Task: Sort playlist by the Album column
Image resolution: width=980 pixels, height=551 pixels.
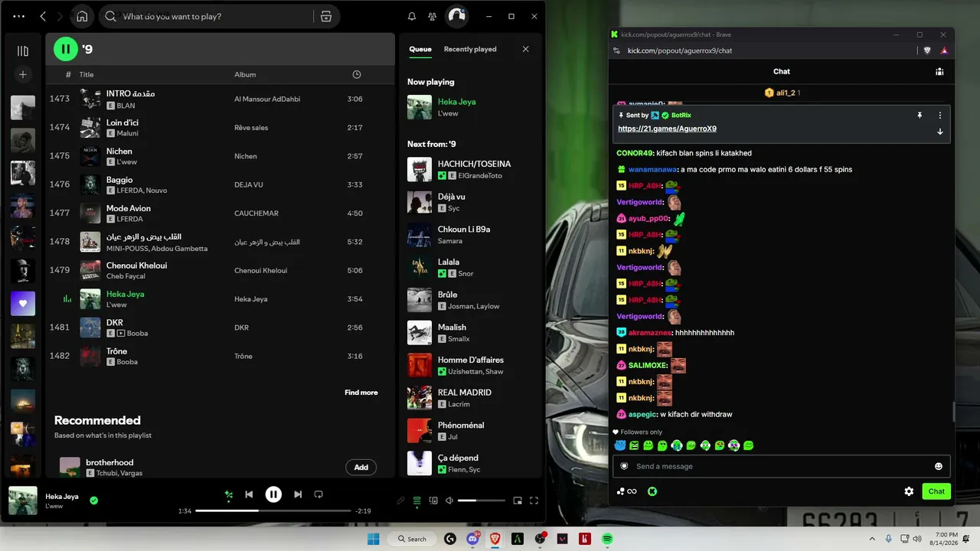Action: pos(245,74)
